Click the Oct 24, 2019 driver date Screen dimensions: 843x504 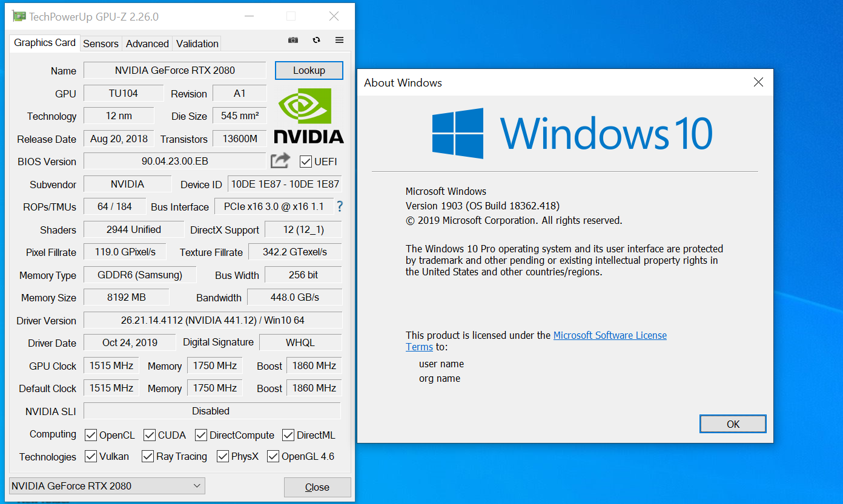tap(130, 342)
